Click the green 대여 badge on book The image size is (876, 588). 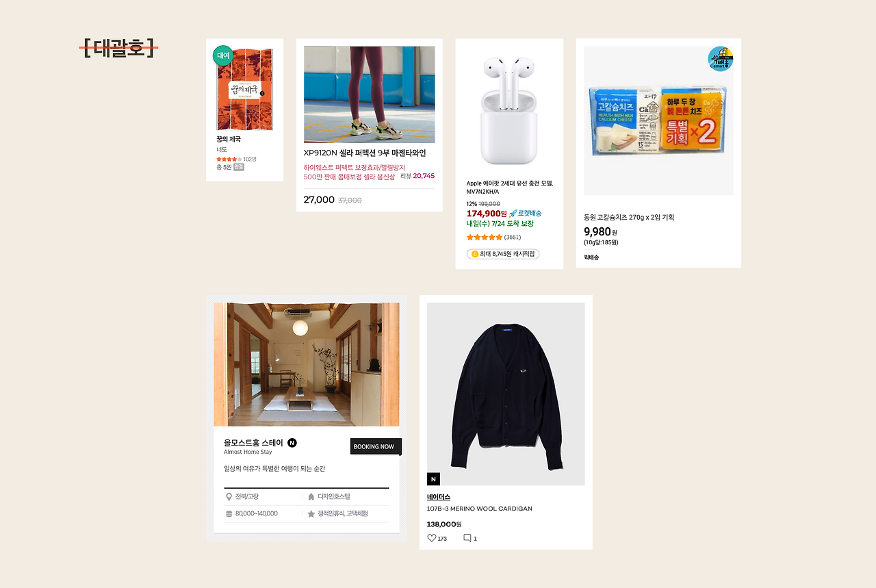(223, 55)
